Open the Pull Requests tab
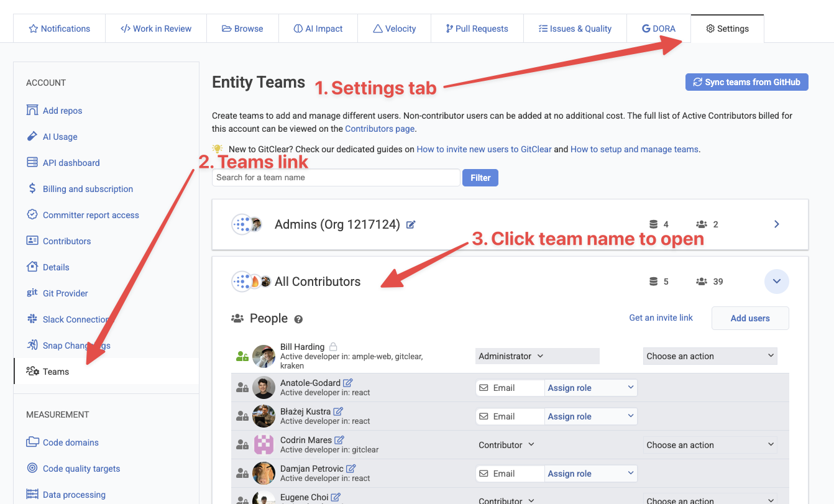This screenshot has width=834, height=504. 477,29
